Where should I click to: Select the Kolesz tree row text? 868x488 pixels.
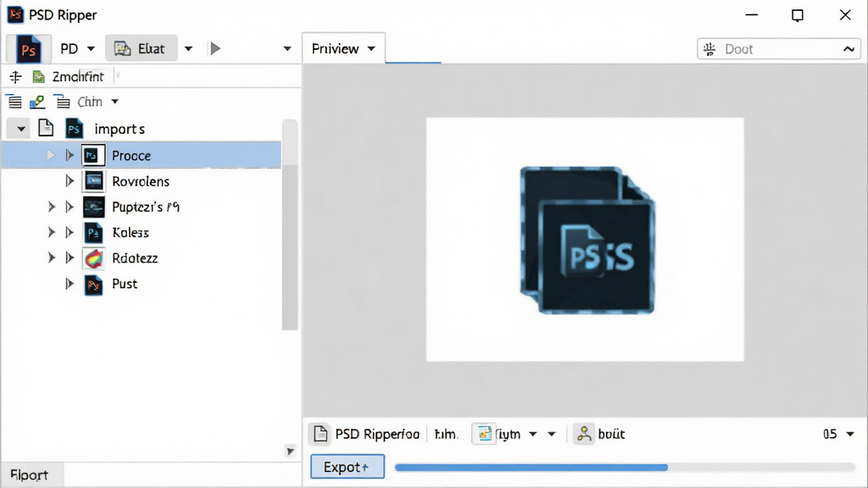click(x=131, y=232)
